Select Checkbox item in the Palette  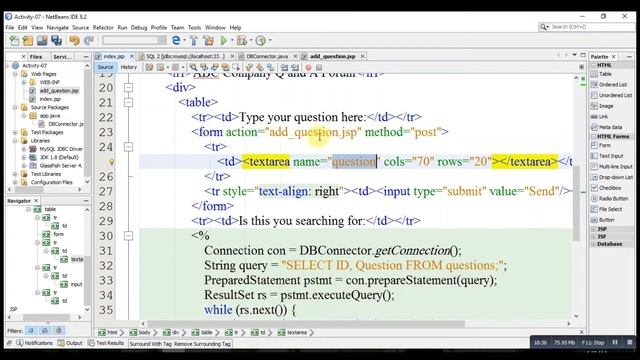pyautogui.click(x=610, y=188)
